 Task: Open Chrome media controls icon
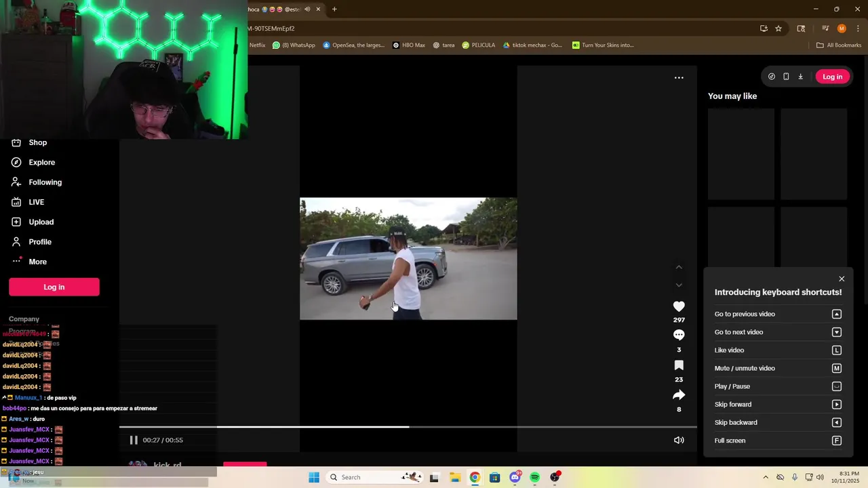(825, 28)
